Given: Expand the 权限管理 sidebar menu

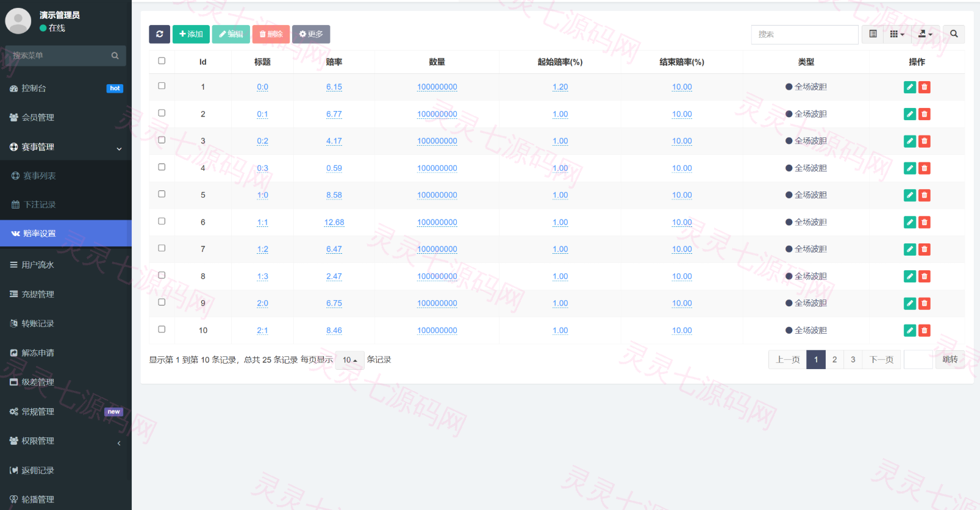Looking at the screenshot, I should pyautogui.click(x=66, y=441).
